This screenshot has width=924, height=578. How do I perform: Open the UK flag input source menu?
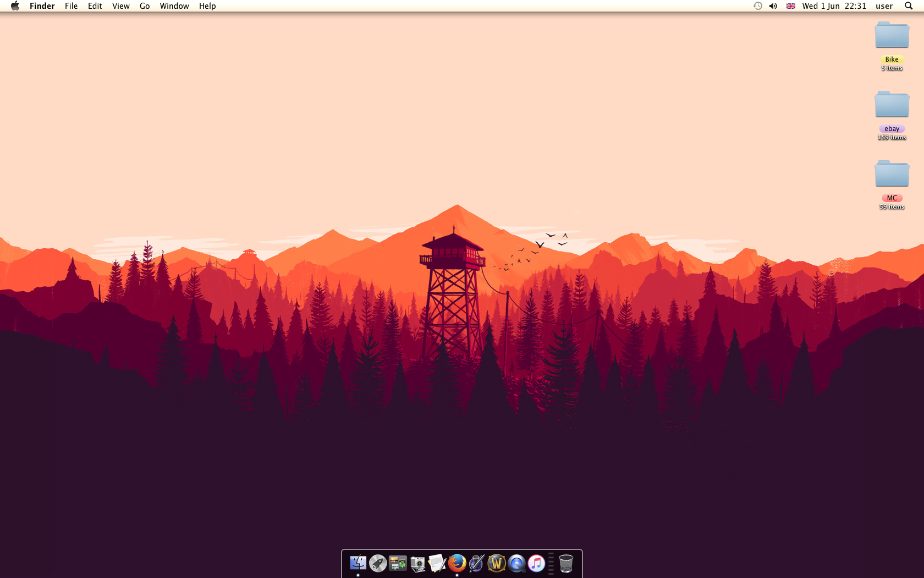point(791,6)
